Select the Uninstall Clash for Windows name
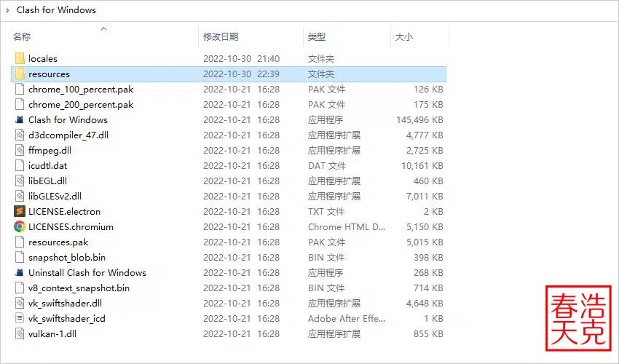This screenshot has height=364, width=619. (87, 272)
